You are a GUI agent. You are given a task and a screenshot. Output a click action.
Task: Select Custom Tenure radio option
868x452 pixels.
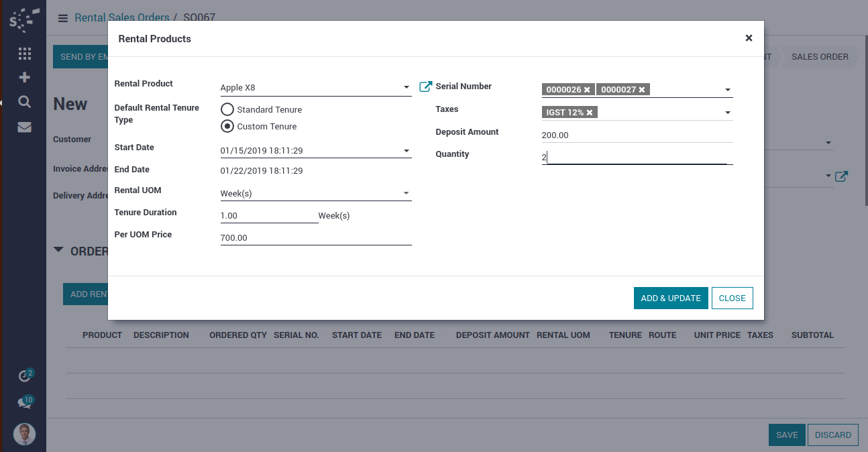(x=227, y=126)
